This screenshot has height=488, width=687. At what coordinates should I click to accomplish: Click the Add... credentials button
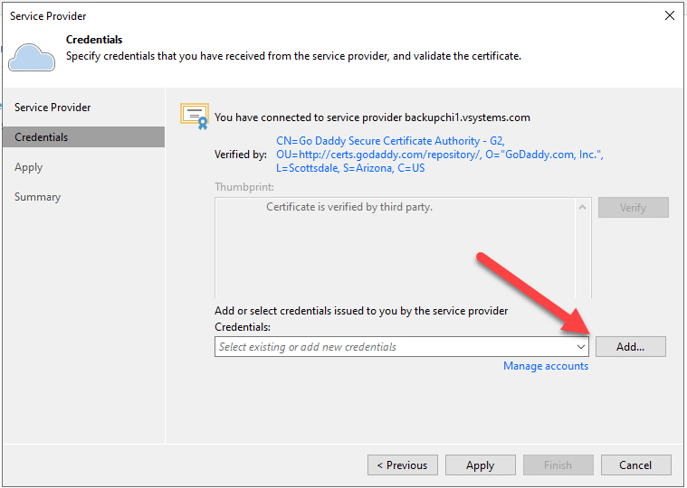point(630,347)
